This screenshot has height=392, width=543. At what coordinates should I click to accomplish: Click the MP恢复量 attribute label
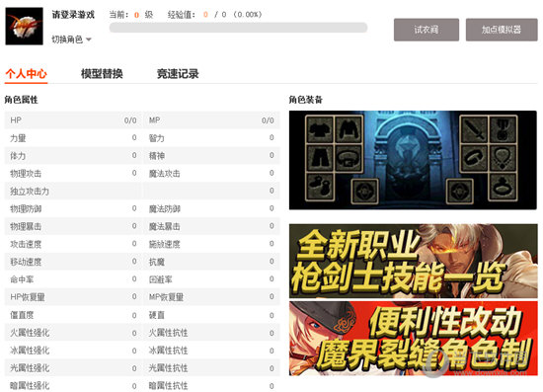[x=166, y=297]
